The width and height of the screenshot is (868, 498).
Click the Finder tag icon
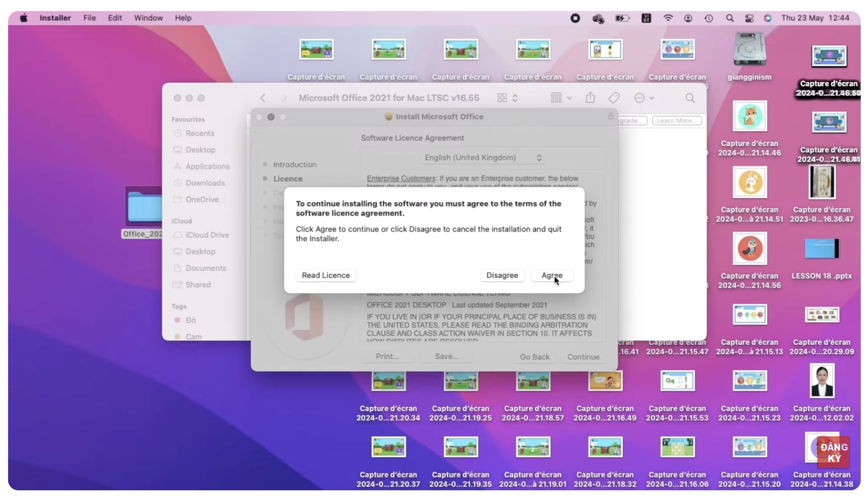[x=614, y=98]
